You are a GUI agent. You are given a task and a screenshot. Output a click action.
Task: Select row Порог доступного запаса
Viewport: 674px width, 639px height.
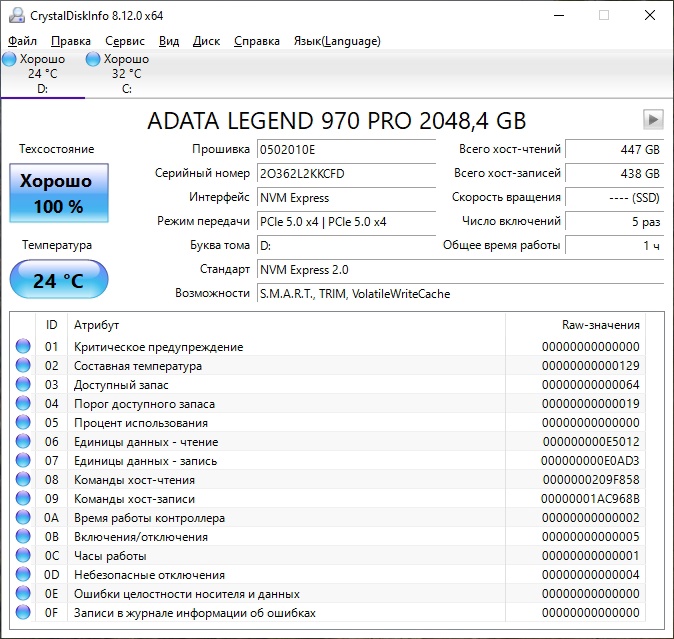[328, 404]
